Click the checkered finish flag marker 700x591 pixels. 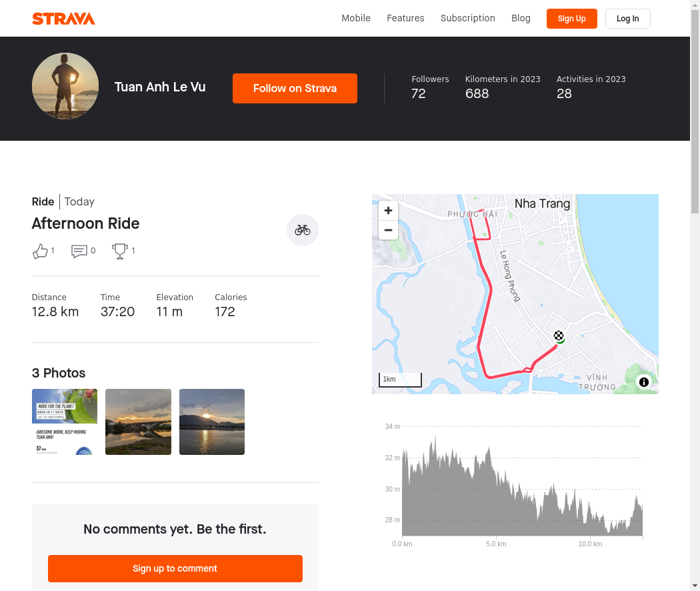click(559, 336)
